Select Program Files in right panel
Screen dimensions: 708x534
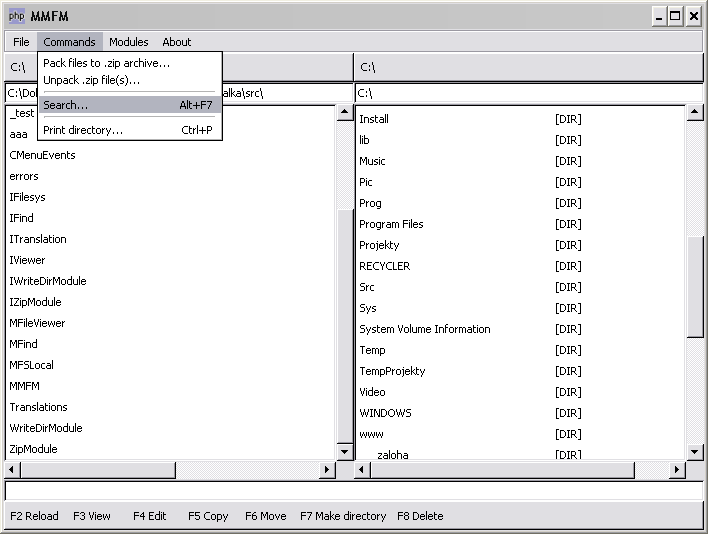tap(391, 224)
